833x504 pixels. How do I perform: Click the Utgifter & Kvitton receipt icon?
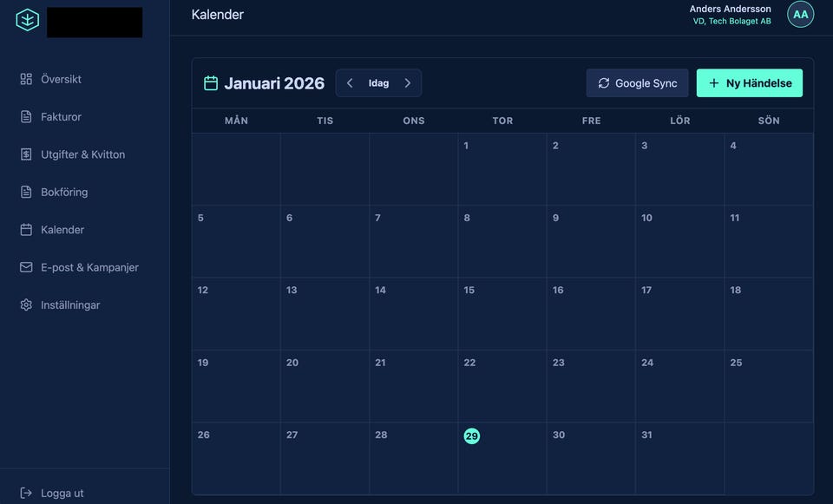[x=26, y=154]
